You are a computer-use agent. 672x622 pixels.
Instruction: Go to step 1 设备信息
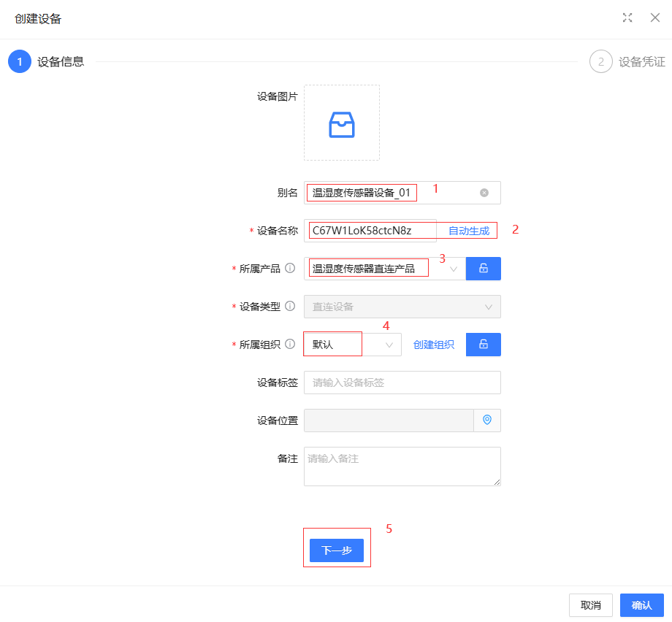pos(20,62)
